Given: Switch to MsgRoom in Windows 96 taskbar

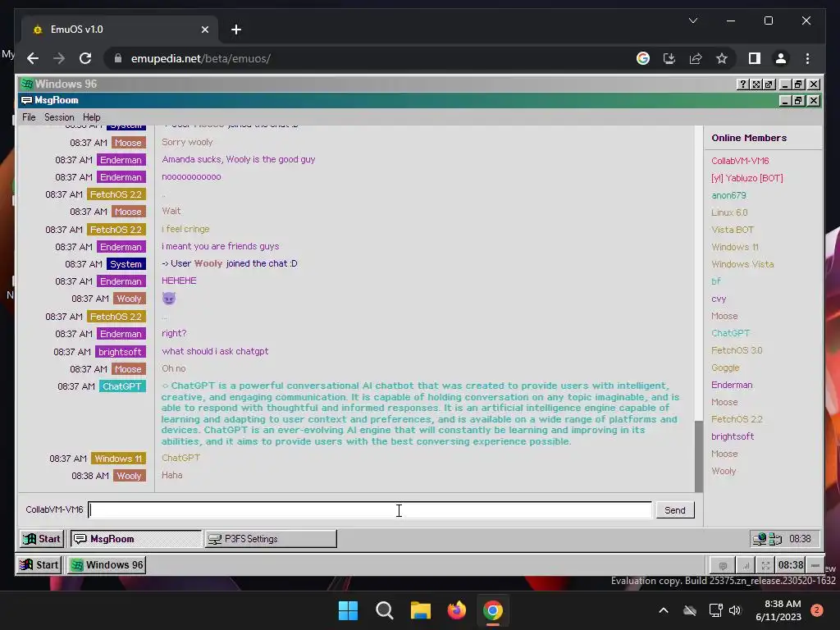Looking at the screenshot, I should click(136, 539).
